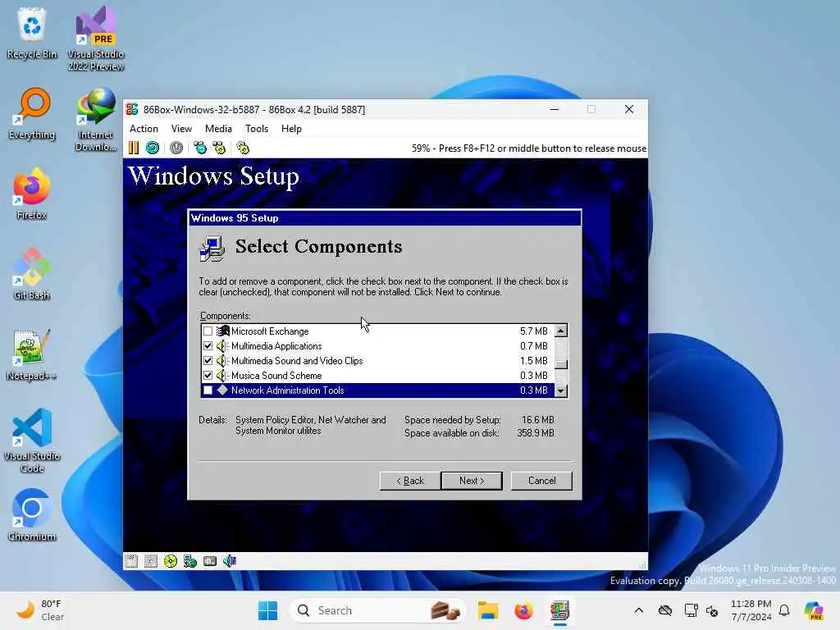The width and height of the screenshot is (840, 630).
Task: Open notifications bell icon
Action: pyautogui.click(x=784, y=610)
